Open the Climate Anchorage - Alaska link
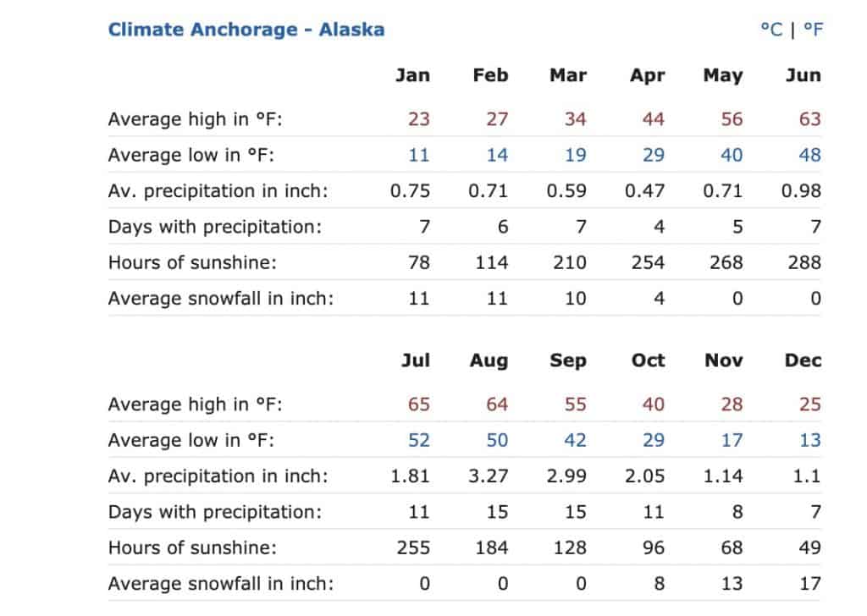 tap(246, 30)
